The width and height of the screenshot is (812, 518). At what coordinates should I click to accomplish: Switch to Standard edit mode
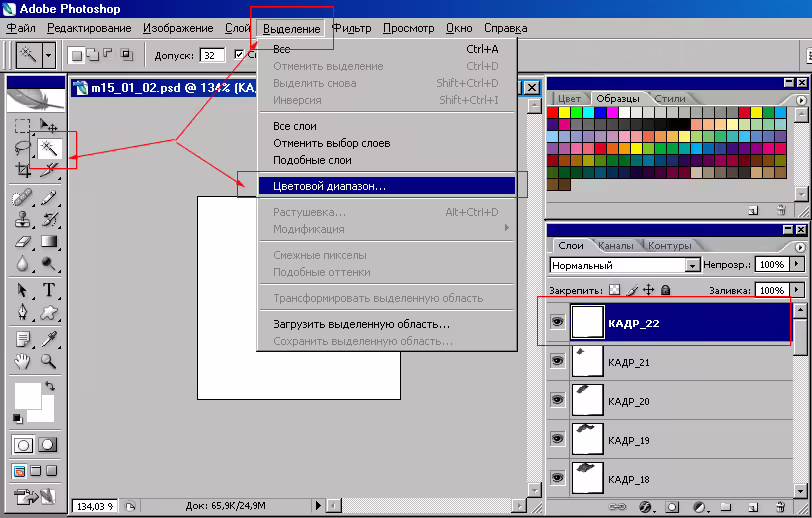pyautogui.click(x=23, y=445)
